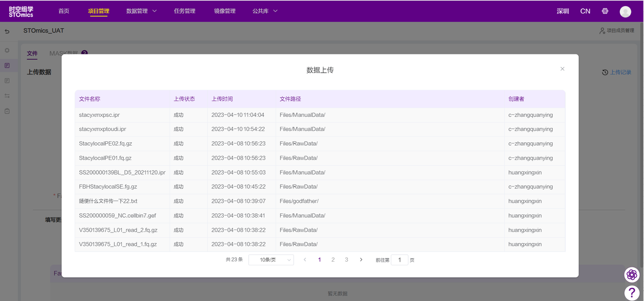The width and height of the screenshot is (644, 301).
Task: Open 项目成员管理 member management
Action: (616, 31)
